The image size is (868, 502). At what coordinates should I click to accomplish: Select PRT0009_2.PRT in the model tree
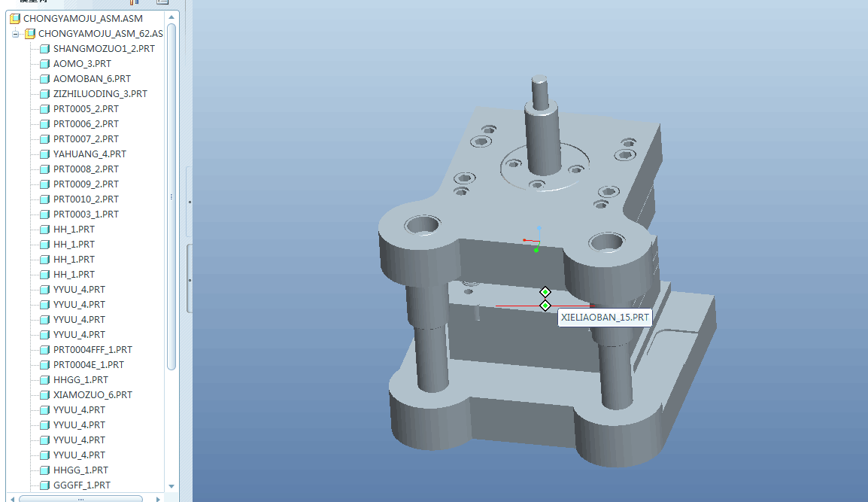coord(86,184)
